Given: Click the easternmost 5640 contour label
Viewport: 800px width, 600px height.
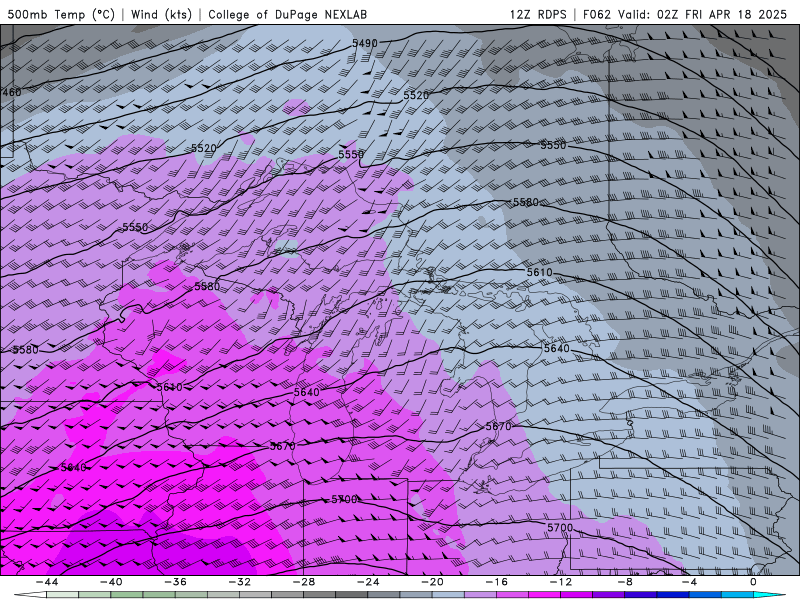Looking at the screenshot, I should [x=556, y=348].
